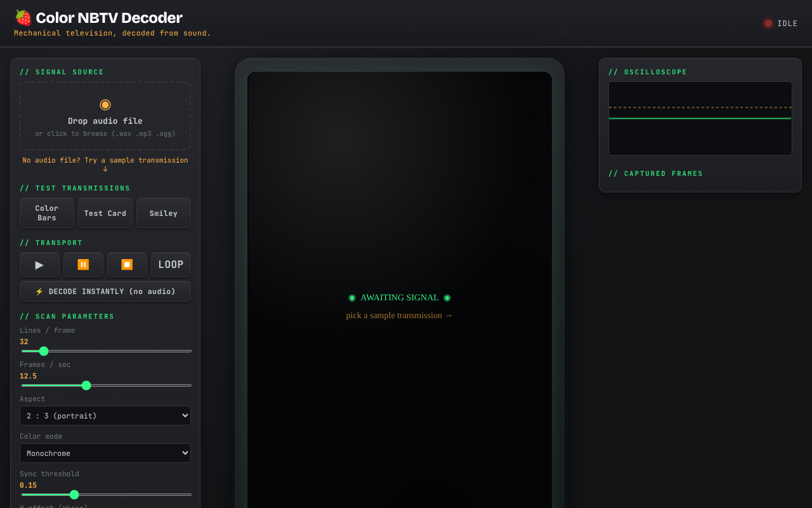Click the strawberry logo icon in header
Screen dimensions: 812x508
click(x=23, y=18)
